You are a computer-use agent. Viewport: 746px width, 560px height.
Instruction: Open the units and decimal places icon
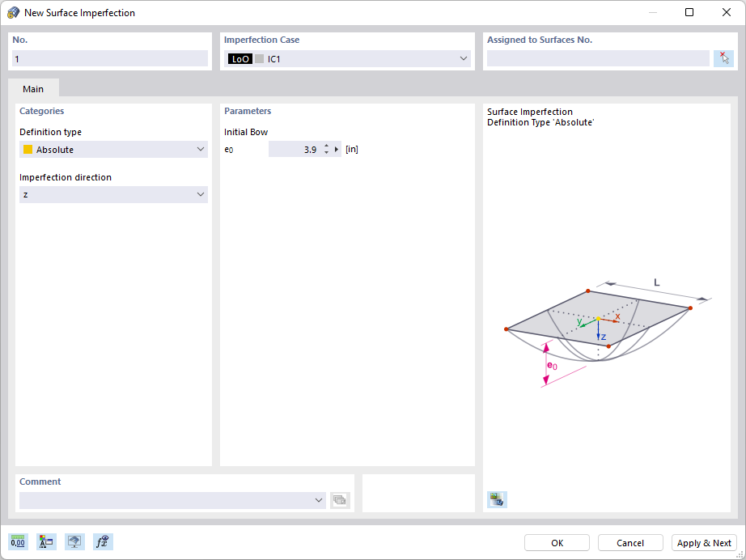18,541
